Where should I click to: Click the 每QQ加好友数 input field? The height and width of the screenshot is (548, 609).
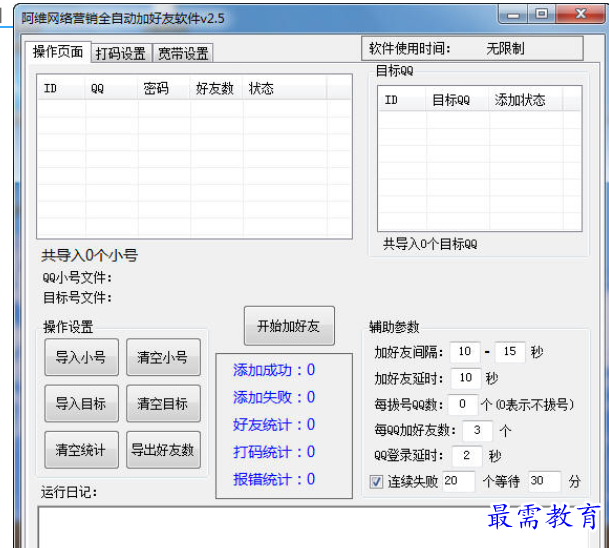[477, 430]
